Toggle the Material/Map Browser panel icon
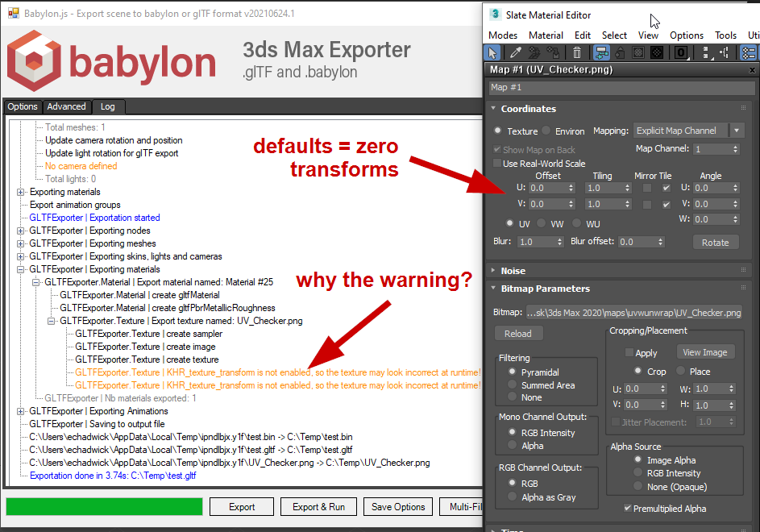 pyautogui.click(x=747, y=52)
